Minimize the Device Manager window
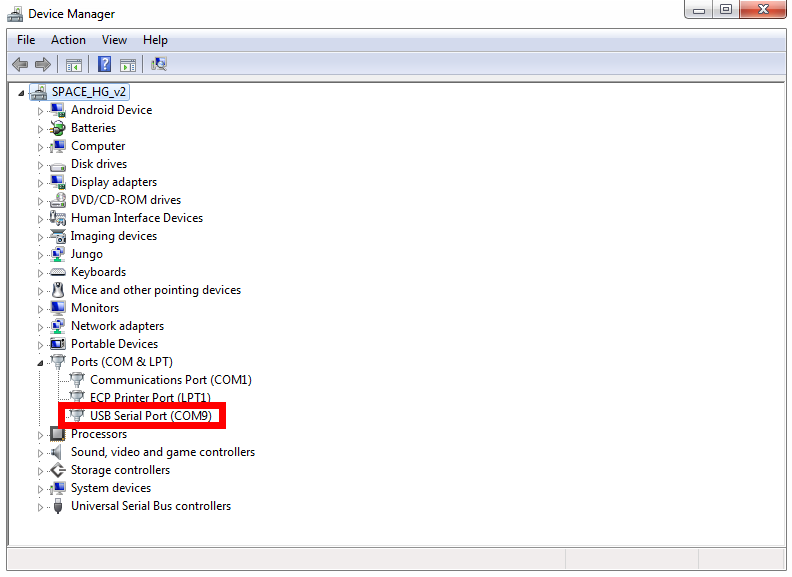This screenshot has height=577, width=792. [x=699, y=10]
